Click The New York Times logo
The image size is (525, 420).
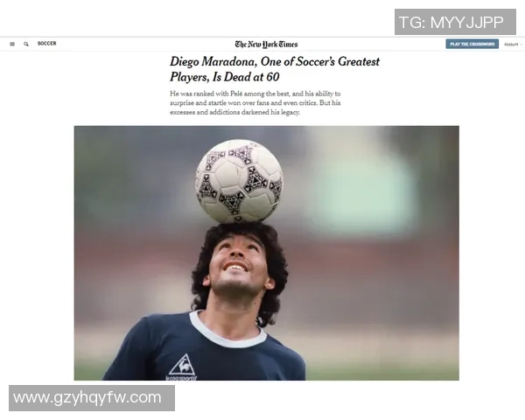(266, 45)
